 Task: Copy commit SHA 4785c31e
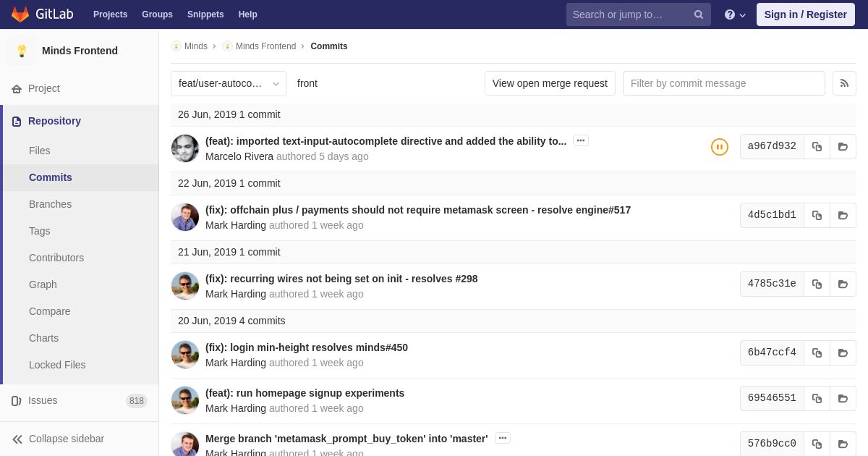(817, 284)
